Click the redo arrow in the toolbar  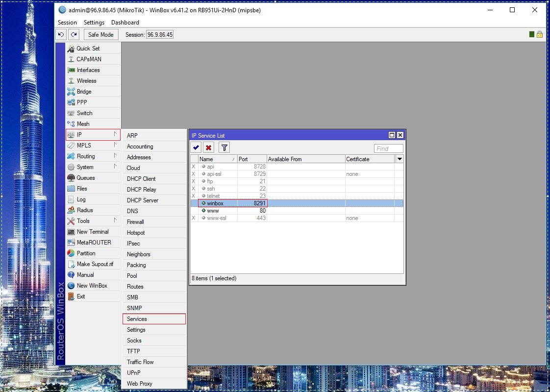tap(74, 34)
